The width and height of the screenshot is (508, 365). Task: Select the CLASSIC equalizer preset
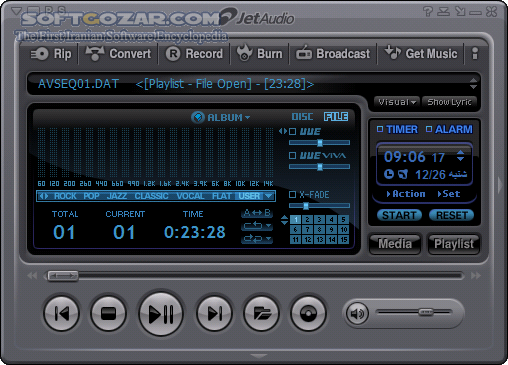coord(151,196)
